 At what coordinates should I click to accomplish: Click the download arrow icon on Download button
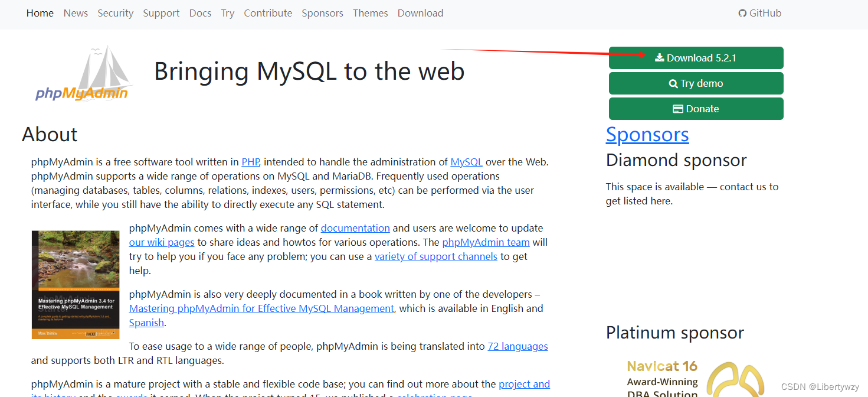tap(660, 57)
